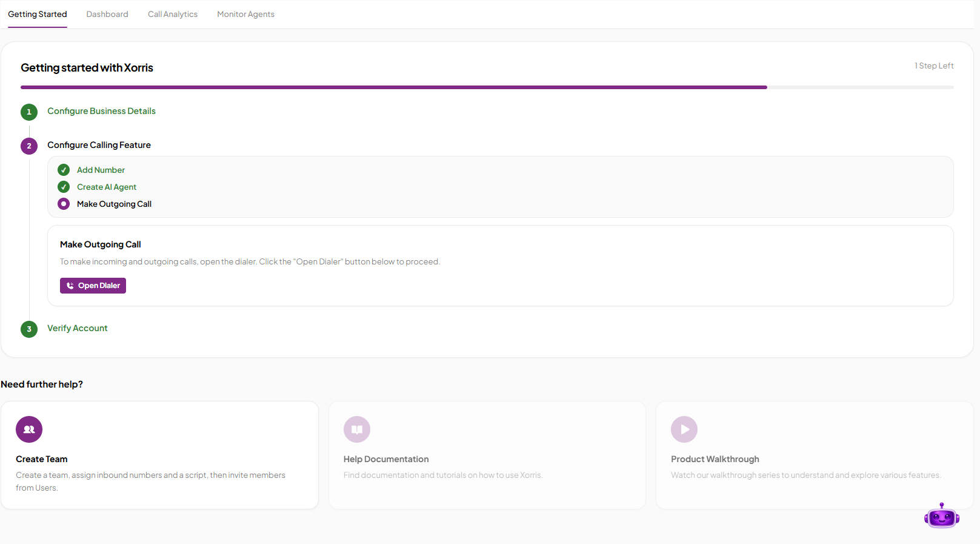
Task: Open the Call Analytics tab
Action: point(173,14)
